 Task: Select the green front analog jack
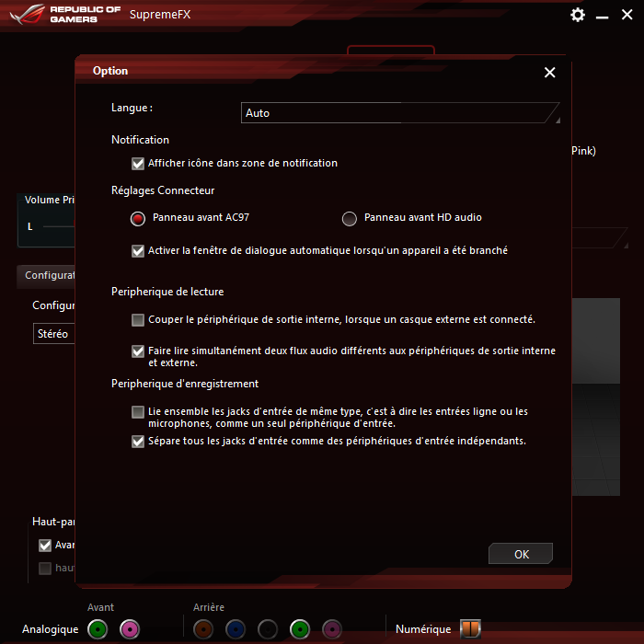point(98,628)
